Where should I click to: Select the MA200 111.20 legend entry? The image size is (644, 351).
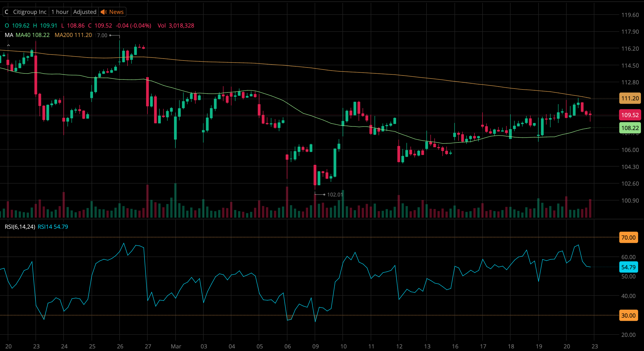[73, 35]
